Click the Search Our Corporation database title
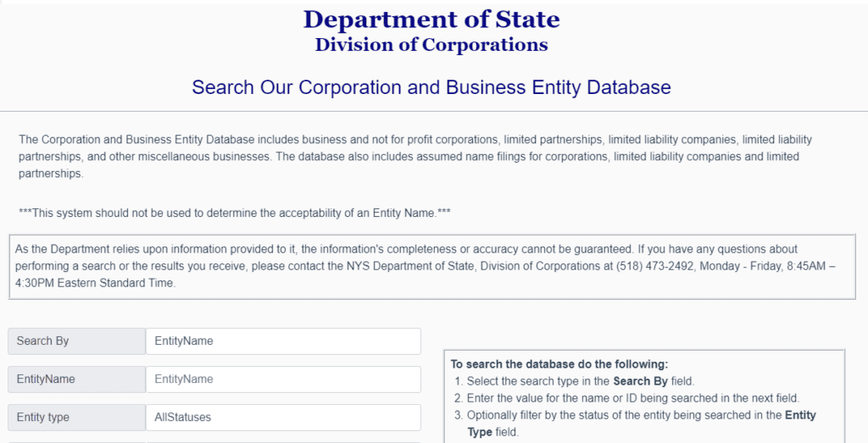The height and width of the screenshot is (443, 868). tap(431, 87)
